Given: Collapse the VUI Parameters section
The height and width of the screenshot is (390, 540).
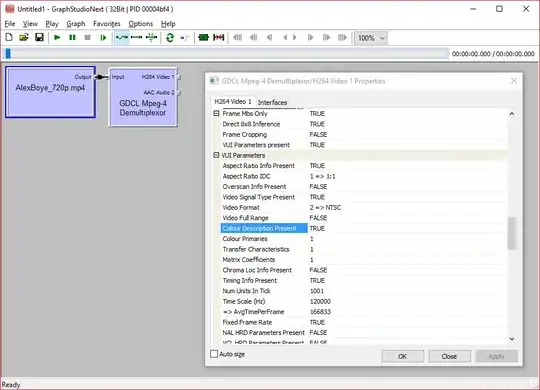Looking at the screenshot, I should (216, 155).
